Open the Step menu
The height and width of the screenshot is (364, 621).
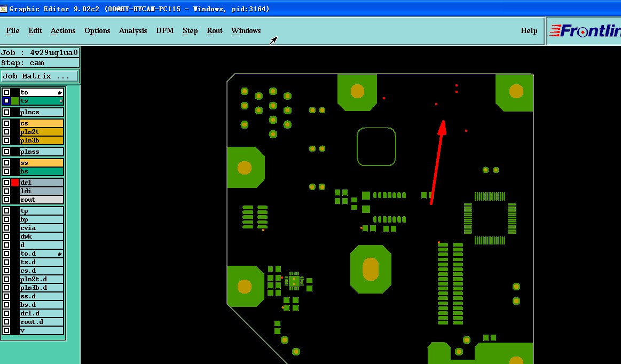190,30
